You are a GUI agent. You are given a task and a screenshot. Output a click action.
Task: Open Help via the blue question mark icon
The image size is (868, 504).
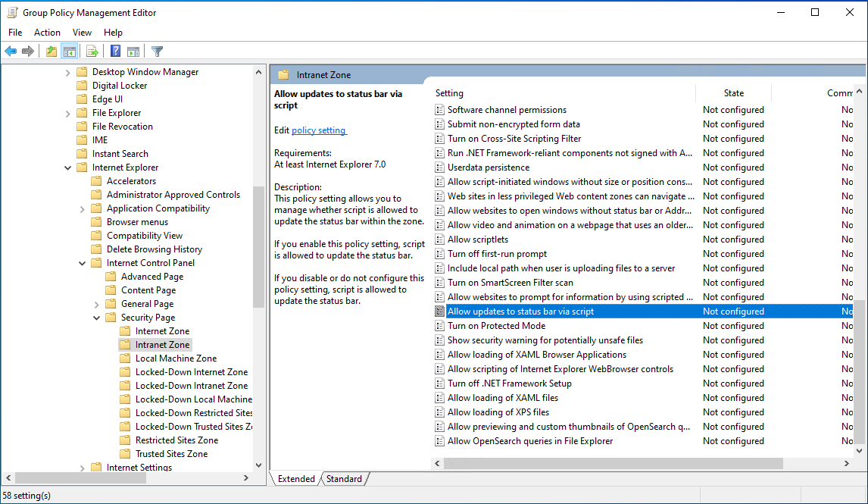(x=115, y=52)
